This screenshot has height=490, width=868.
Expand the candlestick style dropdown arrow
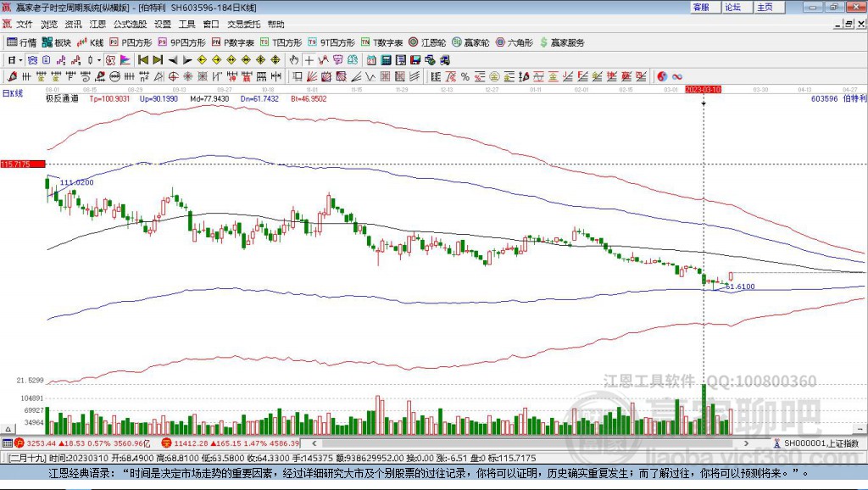click(x=99, y=60)
